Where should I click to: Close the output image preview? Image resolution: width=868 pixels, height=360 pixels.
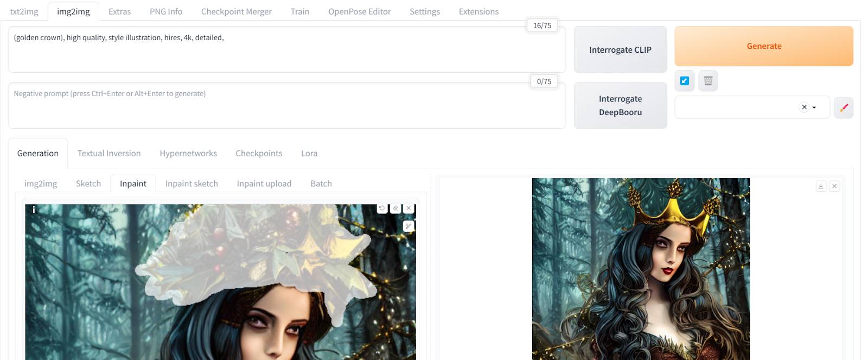(834, 186)
